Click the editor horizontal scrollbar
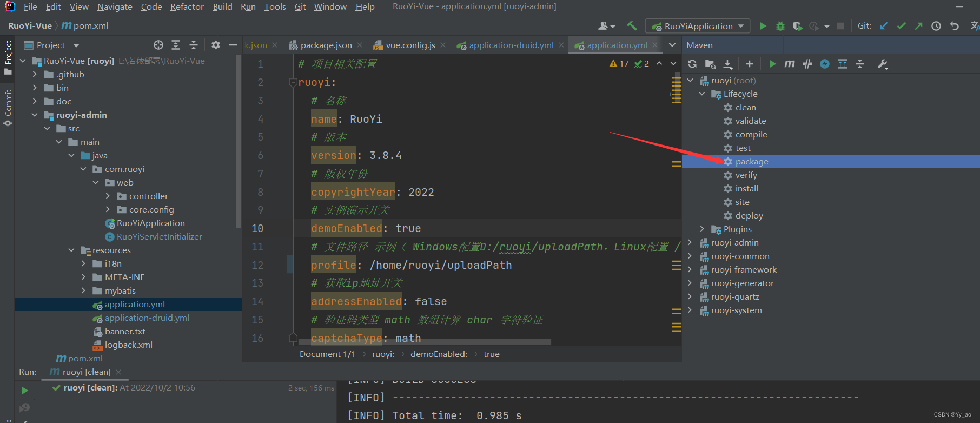The width and height of the screenshot is (980, 423). click(424, 342)
